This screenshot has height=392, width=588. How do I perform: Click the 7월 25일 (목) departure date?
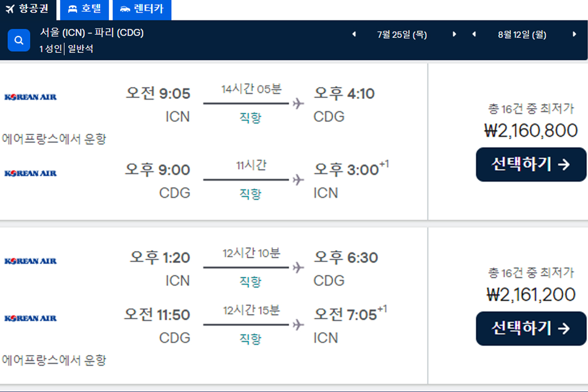pos(402,34)
